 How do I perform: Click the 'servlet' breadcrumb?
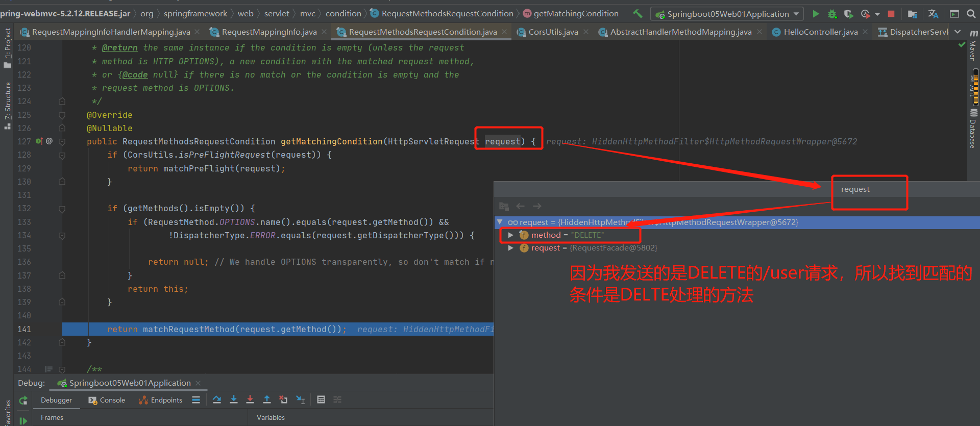point(277,14)
